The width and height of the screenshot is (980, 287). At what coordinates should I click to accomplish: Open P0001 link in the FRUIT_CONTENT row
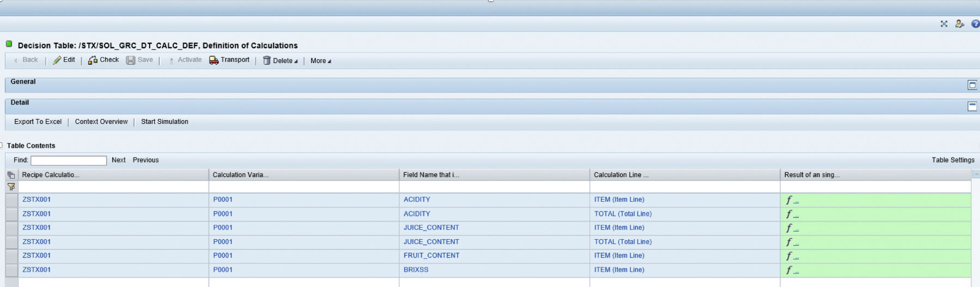coord(223,255)
